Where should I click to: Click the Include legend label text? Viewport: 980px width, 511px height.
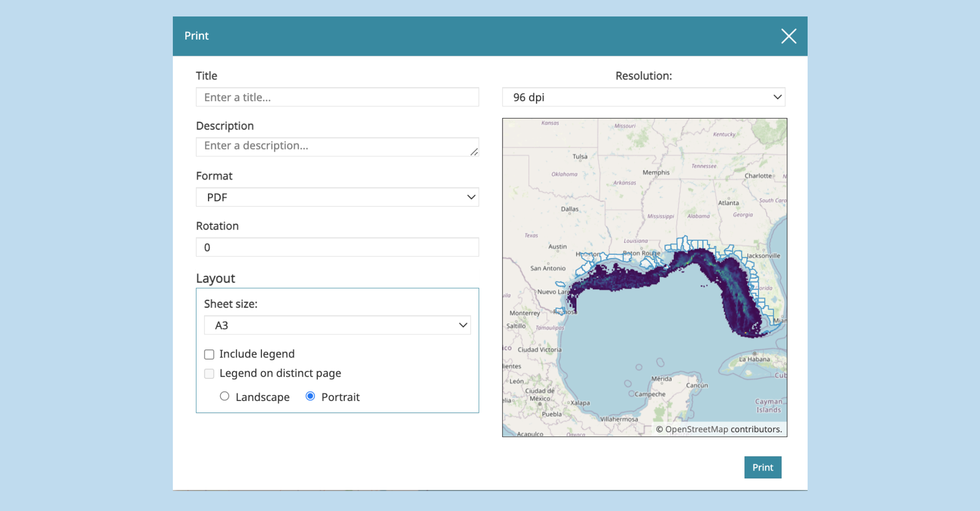point(257,354)
